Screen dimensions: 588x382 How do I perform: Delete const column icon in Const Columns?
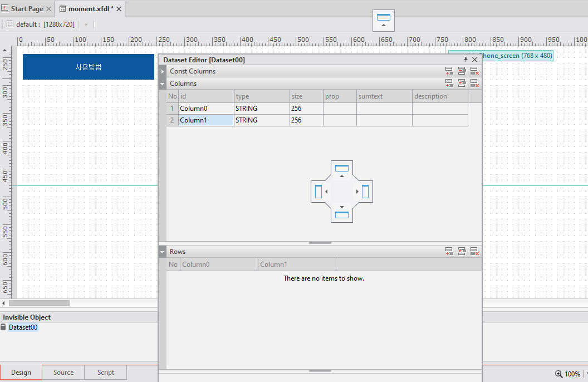pyautogui.click(x=474, y=71)
